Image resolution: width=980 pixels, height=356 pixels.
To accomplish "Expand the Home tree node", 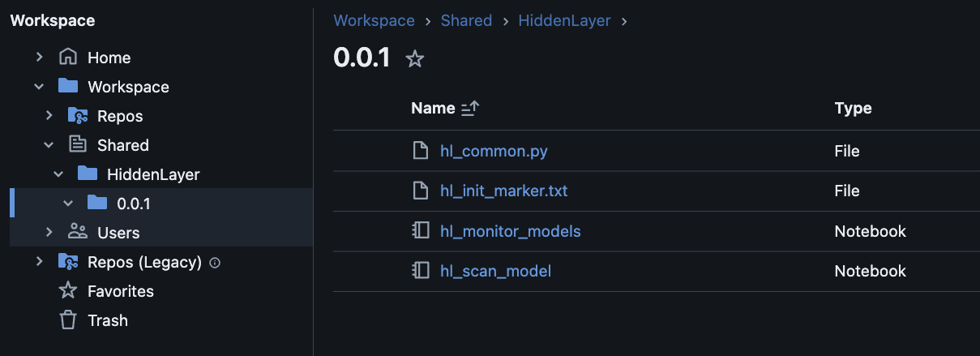I will [39, 58].
